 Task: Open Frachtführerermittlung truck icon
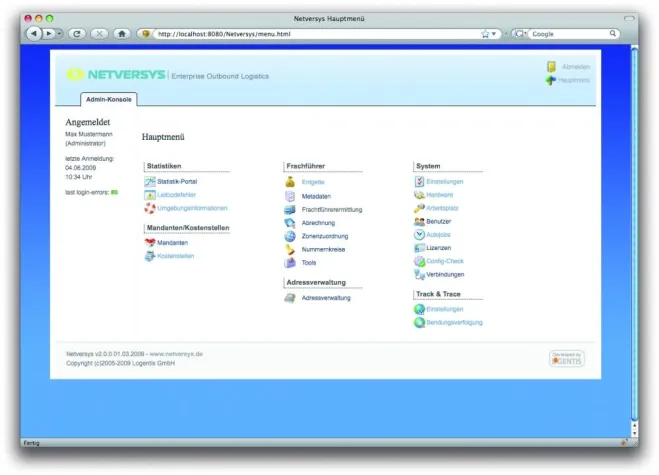tap(290, 209)
